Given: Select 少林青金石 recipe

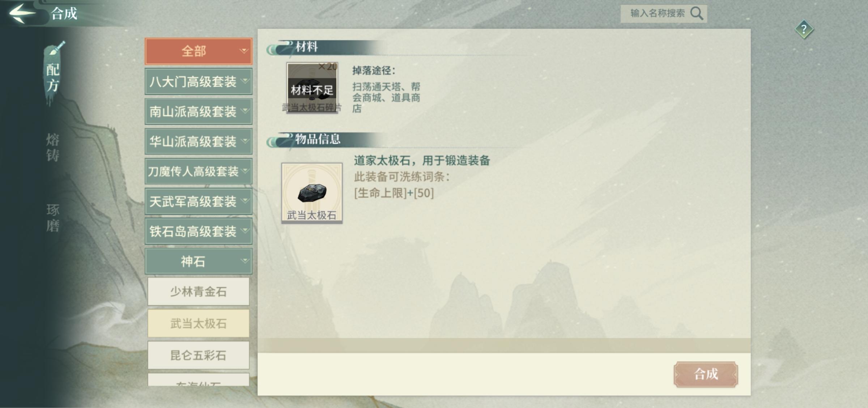Looking at the screenshot, I should pyautogui.click(x=199, y=292).
